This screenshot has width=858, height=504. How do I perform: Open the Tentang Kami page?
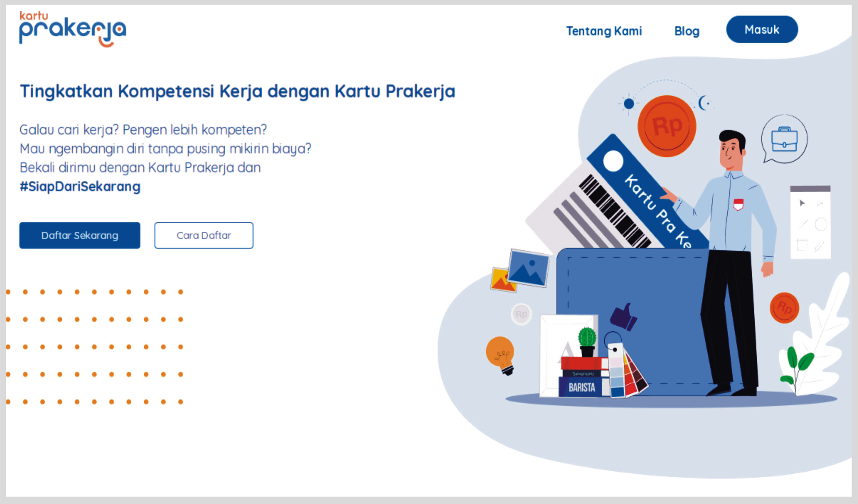point(604,31)
